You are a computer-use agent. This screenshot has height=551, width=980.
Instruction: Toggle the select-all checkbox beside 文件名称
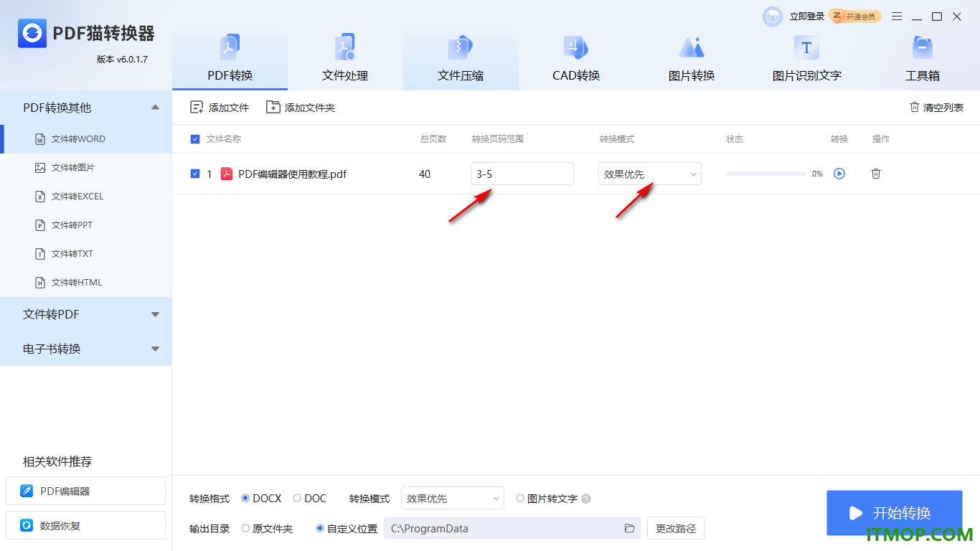(195, 139)
